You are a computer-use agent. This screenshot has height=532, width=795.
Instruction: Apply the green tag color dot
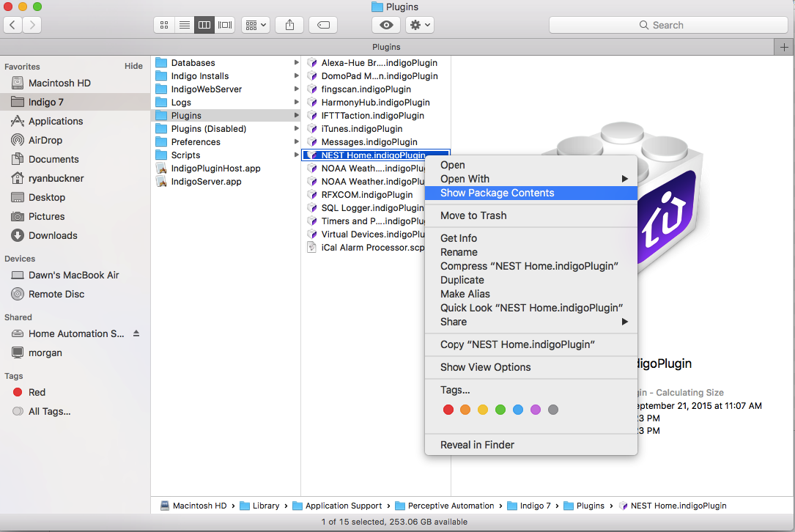click(500, 410)
